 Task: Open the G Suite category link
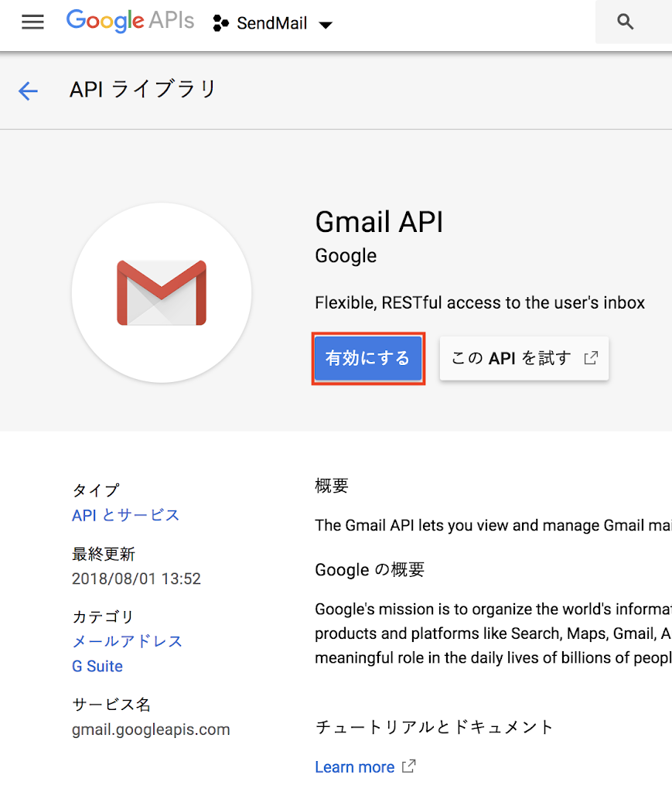pos(97,666)
